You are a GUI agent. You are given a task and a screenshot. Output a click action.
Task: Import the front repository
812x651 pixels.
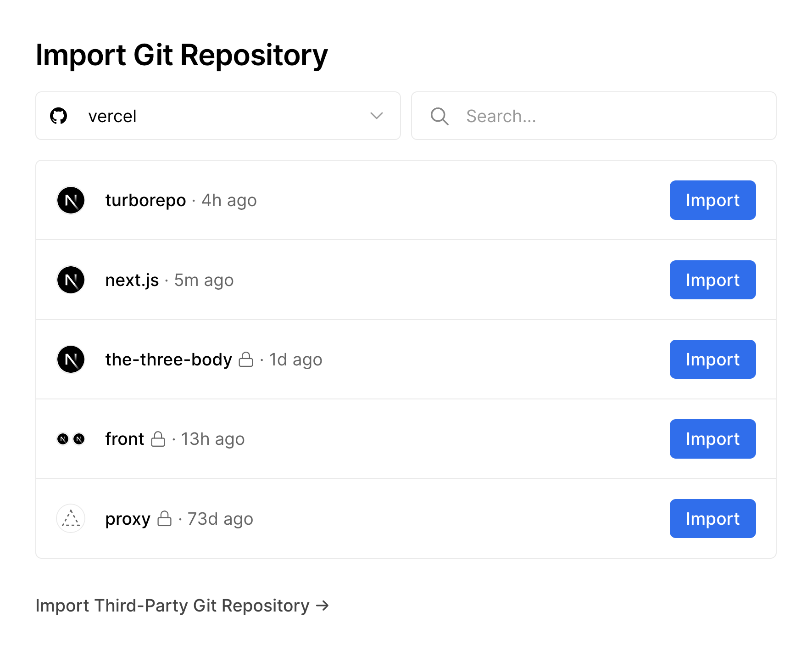pos(712,439)
